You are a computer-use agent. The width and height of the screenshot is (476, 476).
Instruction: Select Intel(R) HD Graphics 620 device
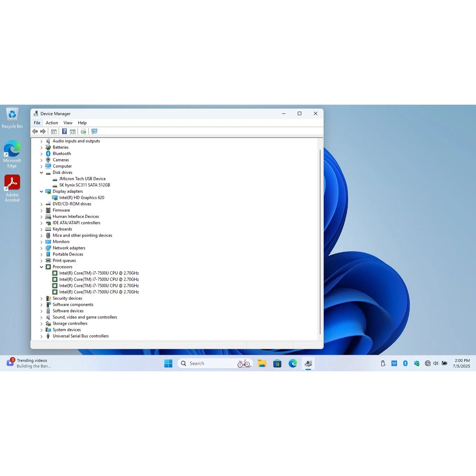tap(81, 198)
